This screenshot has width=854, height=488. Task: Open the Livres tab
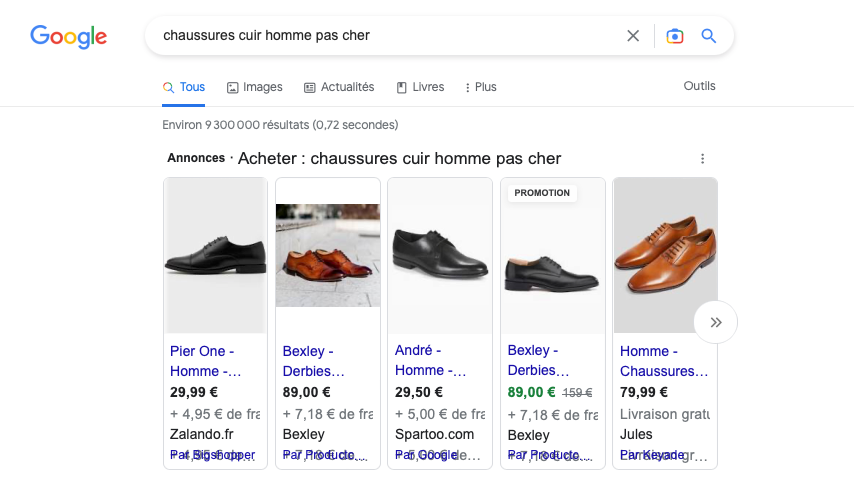pyautogui.click(x=420, y=87)
